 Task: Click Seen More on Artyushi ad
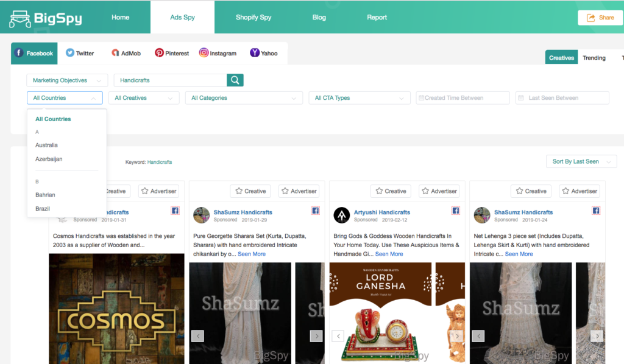click(x=389, y=254)
